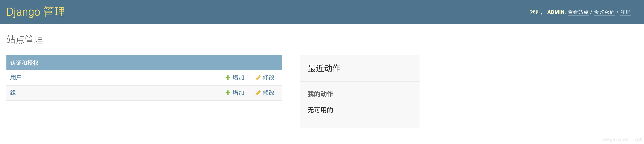Click the yellow pencil icon beside 组
Screen dimensions: 644x144
point(258,93)
